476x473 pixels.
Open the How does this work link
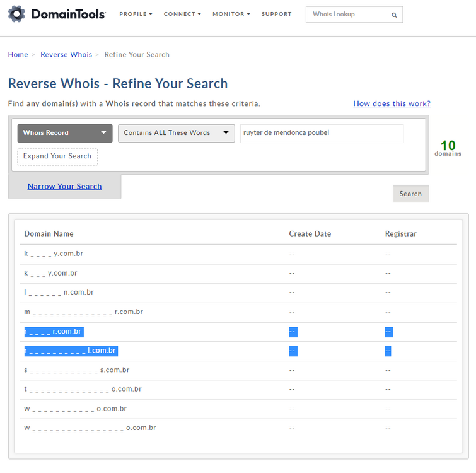tap(392, 103)
